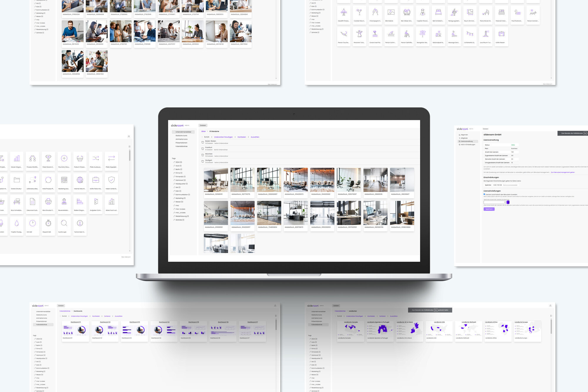The image size is (588, 392).
Task: Click the Speicher storage progress bar
Action: pyautogui.click(x=510, y=185)
